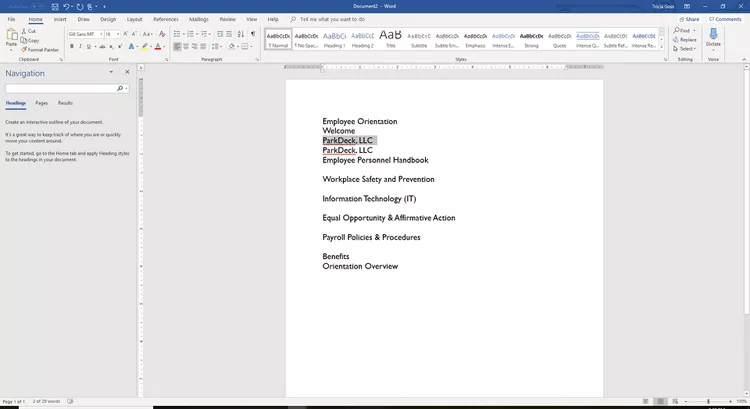750x409 pixels.
Task: Open the font name dropdown
Action: 101,34
